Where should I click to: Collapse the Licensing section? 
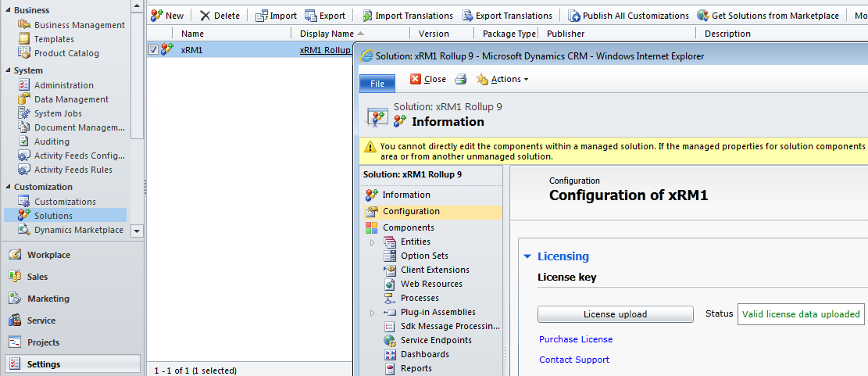(527, 256)
